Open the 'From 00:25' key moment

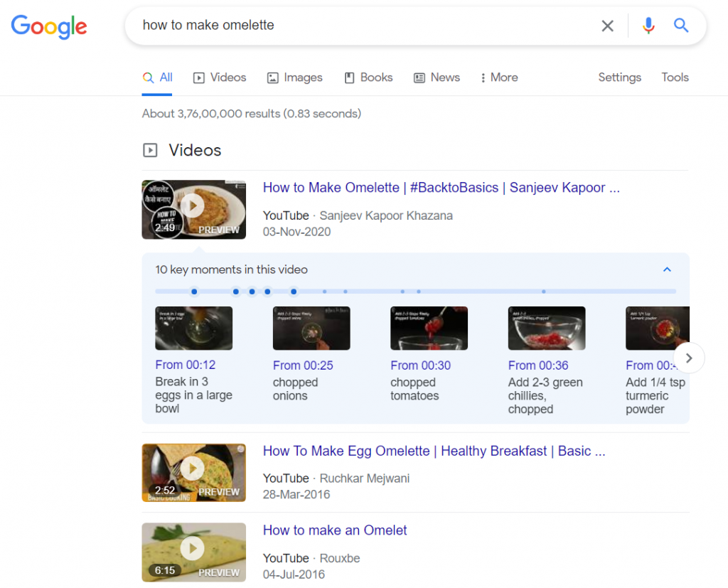(x=303, y=366)
